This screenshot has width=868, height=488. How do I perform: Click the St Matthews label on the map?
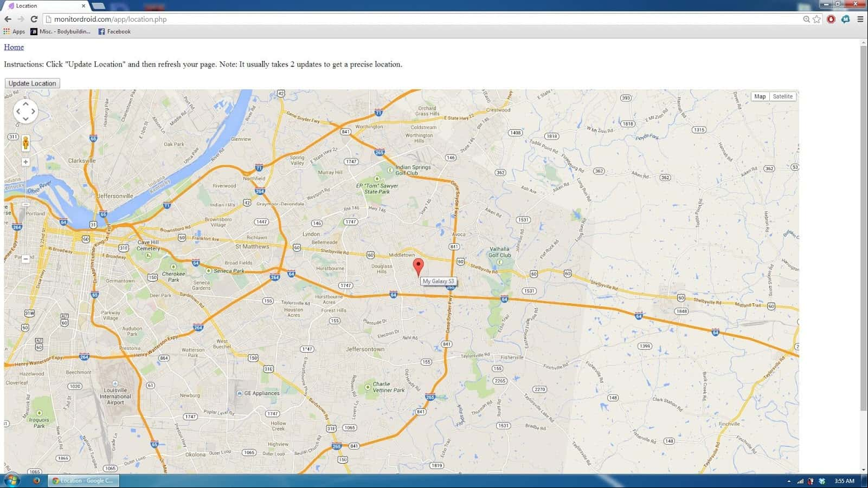tap(252, 246)
